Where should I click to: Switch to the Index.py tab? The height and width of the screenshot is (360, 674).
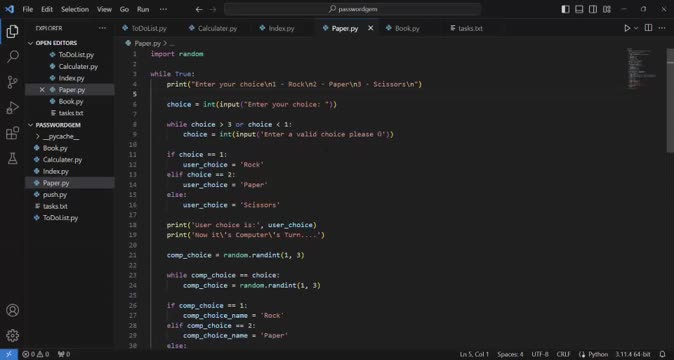pos(281,28)
